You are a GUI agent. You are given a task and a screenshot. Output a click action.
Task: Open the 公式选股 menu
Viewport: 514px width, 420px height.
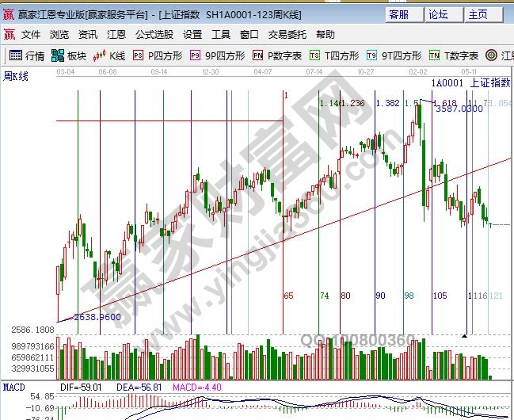(x=154, y=35)
